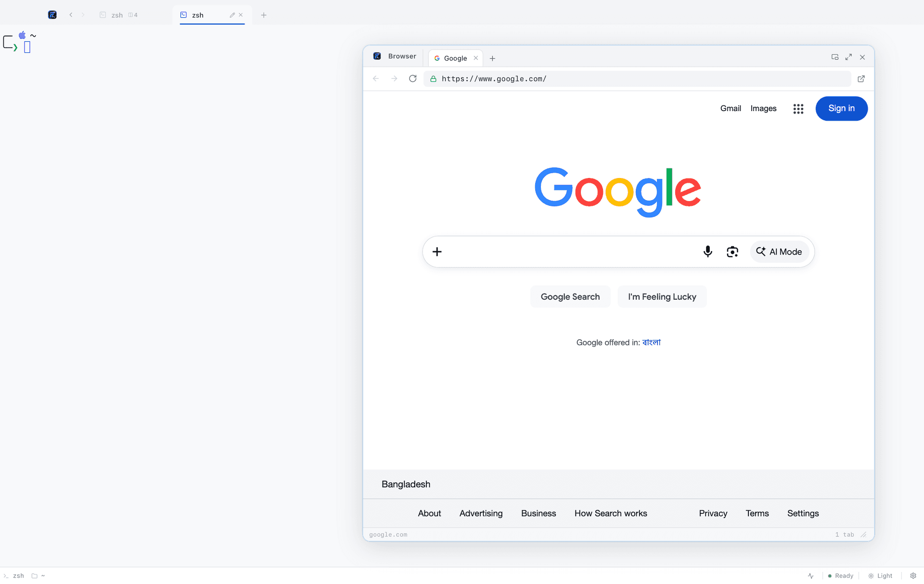Click the picture-in-picture icon in the browser panel header

(835, 57)
